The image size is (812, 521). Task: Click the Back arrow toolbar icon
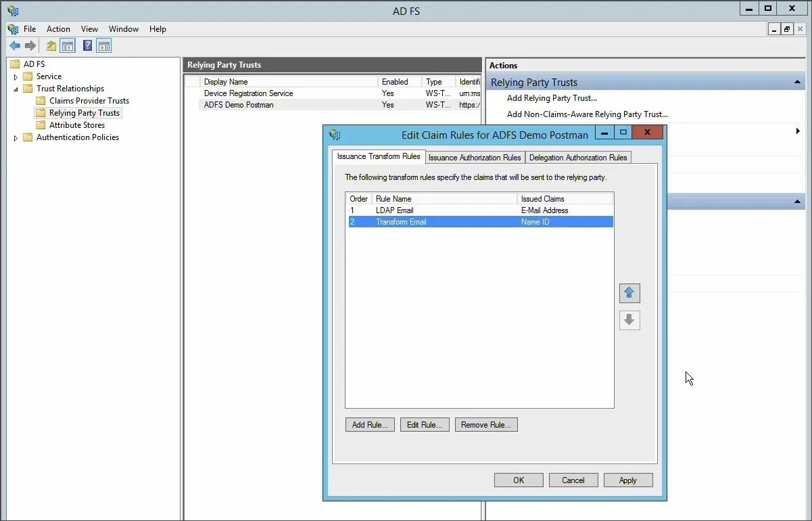(x=15, y=46)
